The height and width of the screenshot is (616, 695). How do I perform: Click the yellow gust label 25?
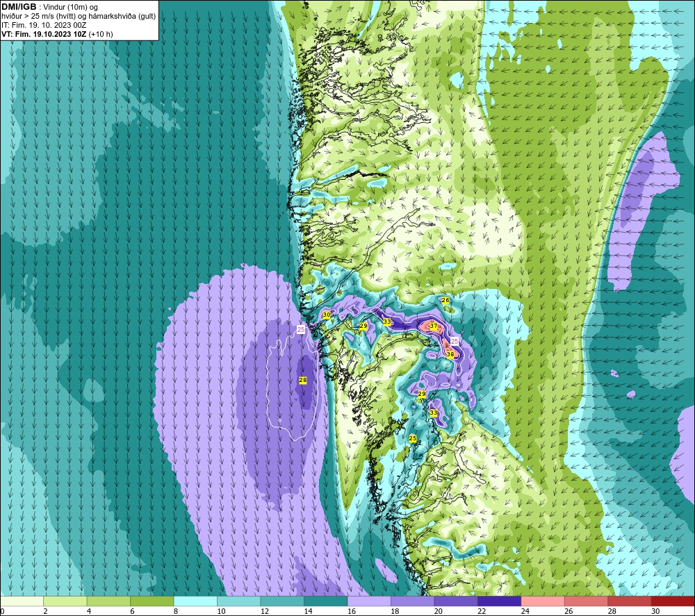pyautogui.click(x=413, y=438)
